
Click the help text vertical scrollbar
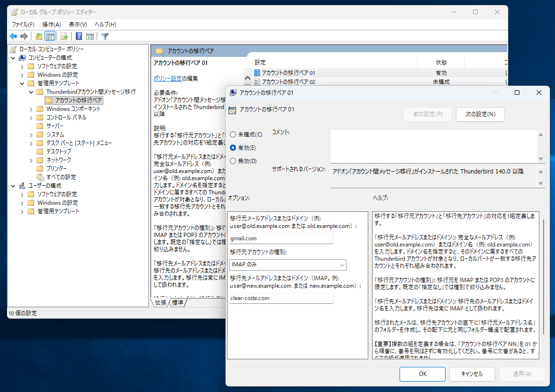(543, 276)
